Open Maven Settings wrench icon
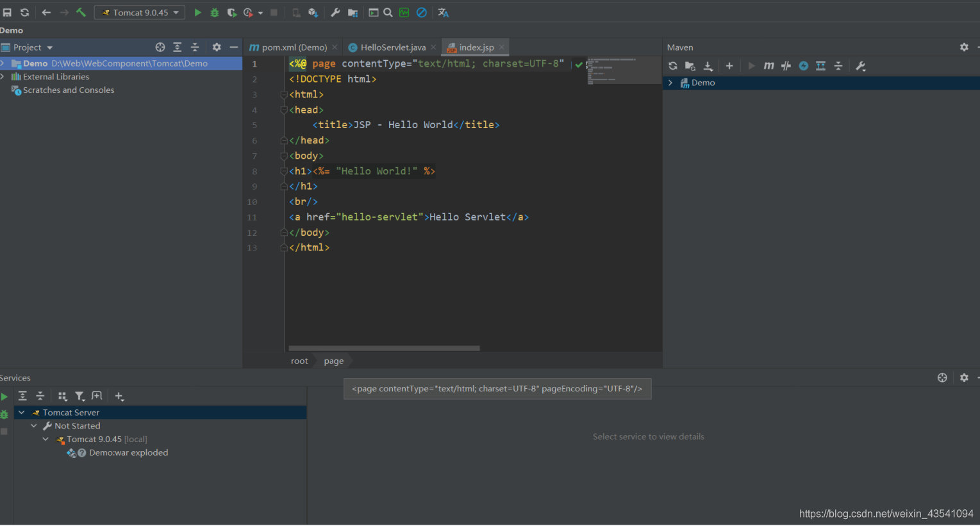Screen dimensions: 980x526 point(861,66)
